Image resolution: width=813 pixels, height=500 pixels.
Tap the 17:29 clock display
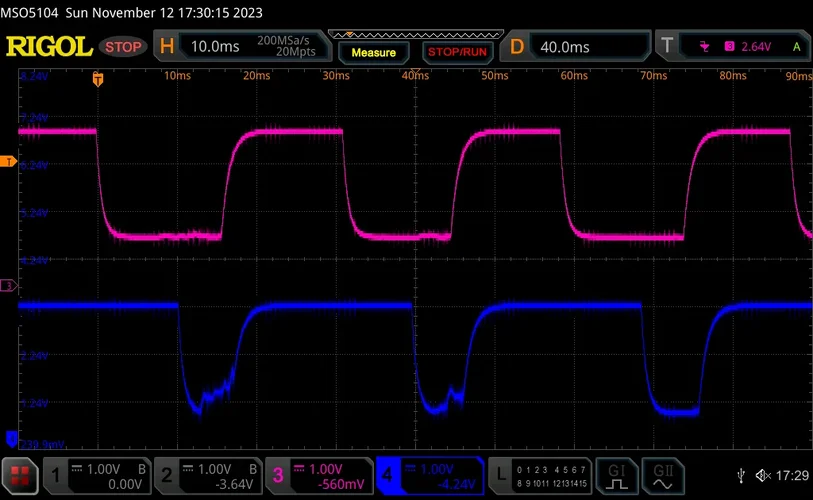[x=792, y=475]
